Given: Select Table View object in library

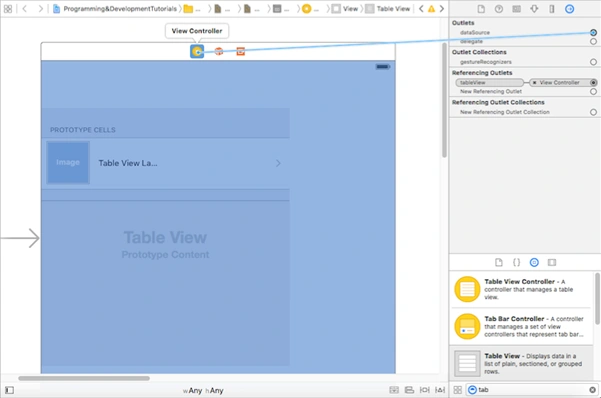Looking at the screenshot, I should coord(522,363).
